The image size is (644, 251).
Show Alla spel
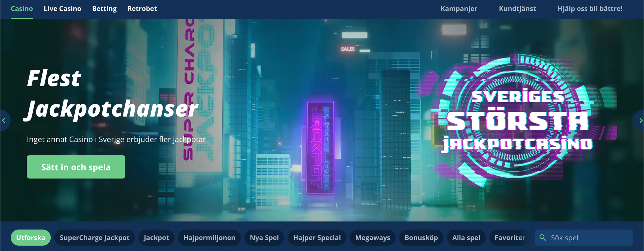coord(466,238)
